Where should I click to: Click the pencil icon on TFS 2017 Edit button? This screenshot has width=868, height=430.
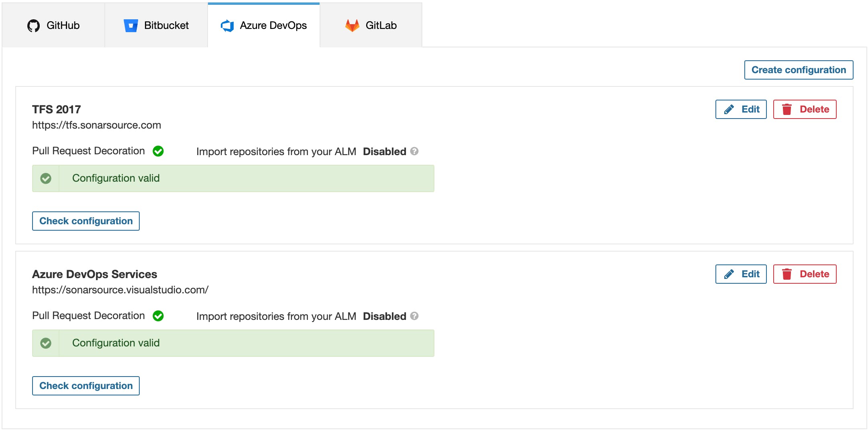(x=728, y=109)
